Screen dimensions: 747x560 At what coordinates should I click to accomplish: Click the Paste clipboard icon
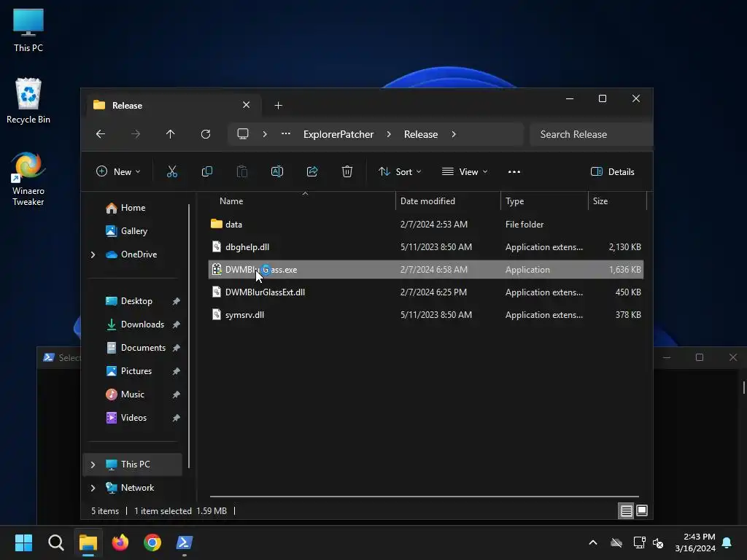click(242, 171)
